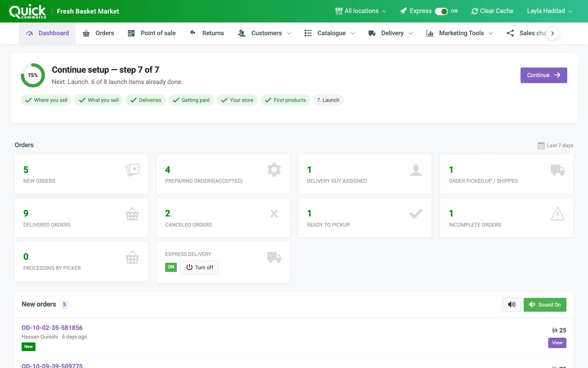
Task: Open order link OD-10-02-35-581856
Action: [52, 328]
